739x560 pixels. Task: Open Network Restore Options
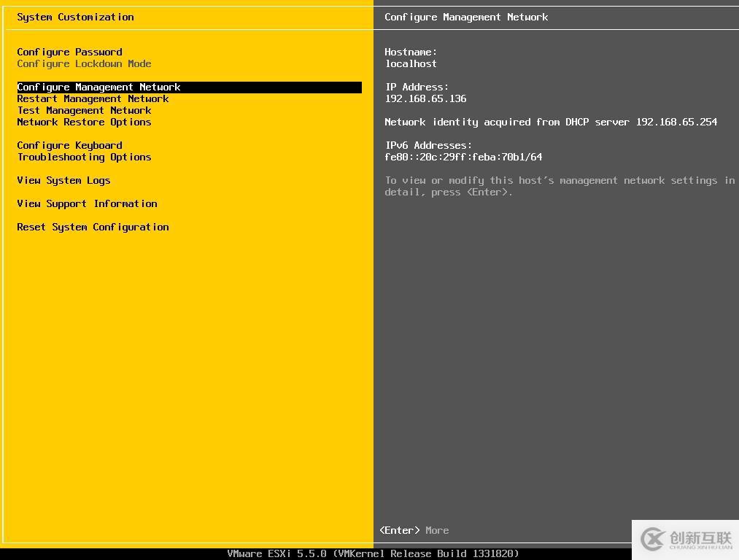84,122
